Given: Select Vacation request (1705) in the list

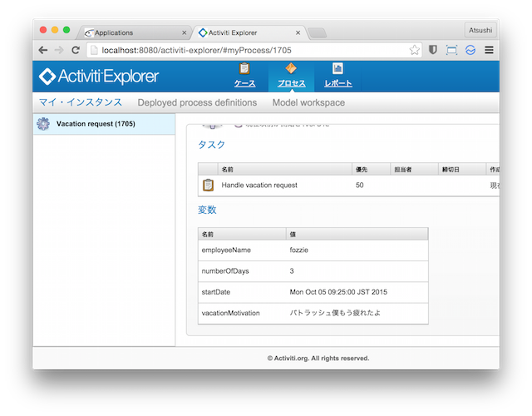Looking at the screenshot, I should 96,124.
